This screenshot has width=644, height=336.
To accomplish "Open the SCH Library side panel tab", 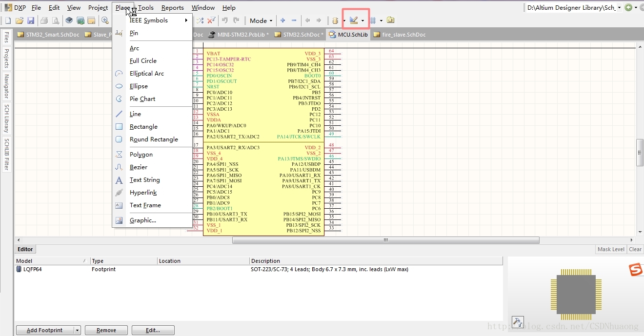I will coord(7,119).
